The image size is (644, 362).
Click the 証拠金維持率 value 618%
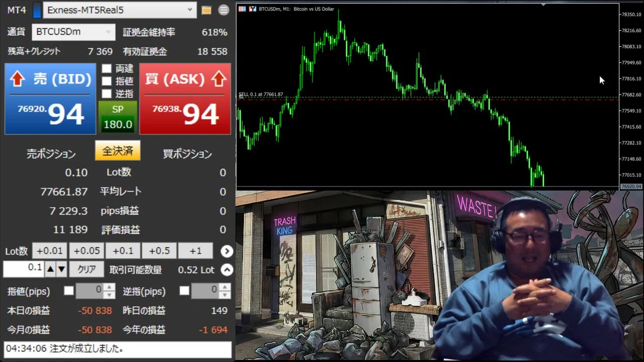(x=215, y=32)
